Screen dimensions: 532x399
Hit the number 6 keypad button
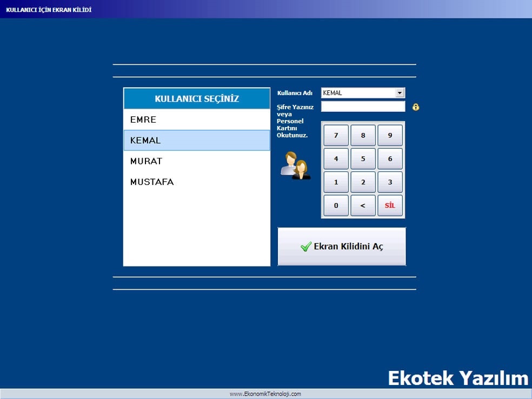[x=390, y=158]
